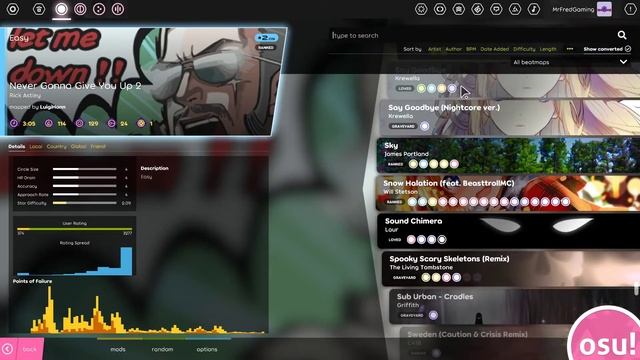Switch to the Local leaderboard tab
Viewport: 640px width, 360px height.
pyautogui.click(x=36, y=147)
